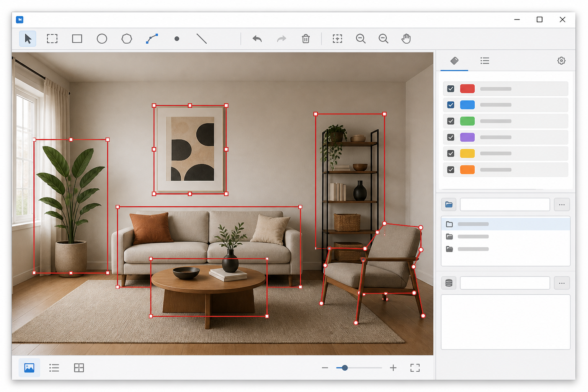This screenshot has width=588, height=392.
Task: Uncheck the blue label checkbox
Action: (x=451, y=105)
